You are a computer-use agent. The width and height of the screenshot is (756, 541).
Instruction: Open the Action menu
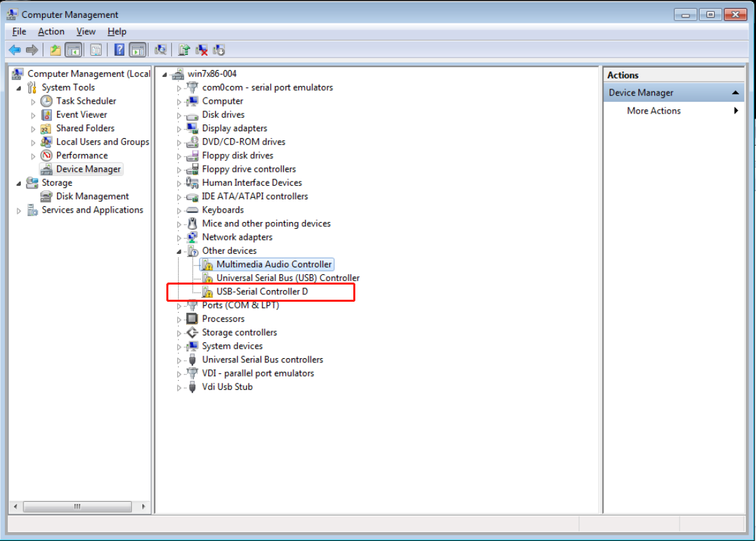click(x=51, y=32)
